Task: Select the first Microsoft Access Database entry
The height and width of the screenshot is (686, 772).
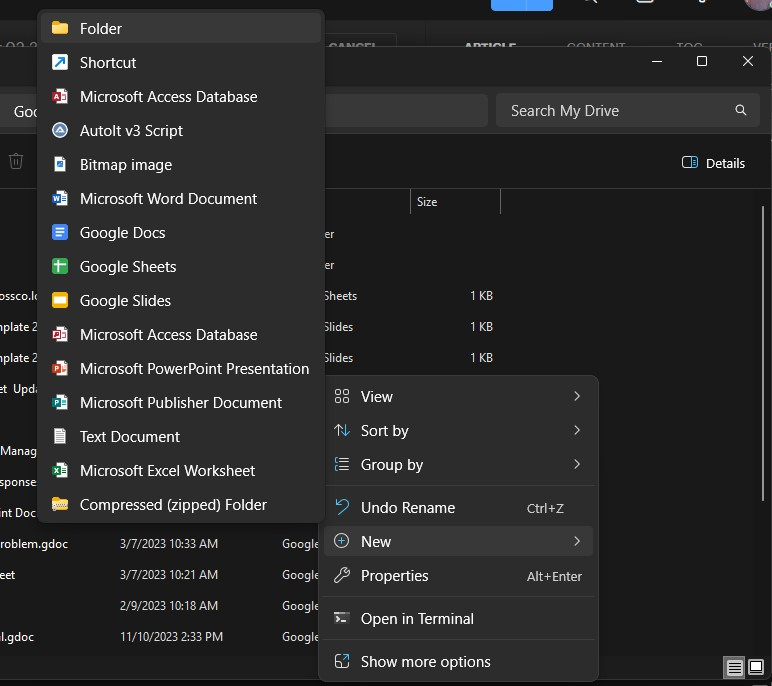Action: [x=180, y=96]
